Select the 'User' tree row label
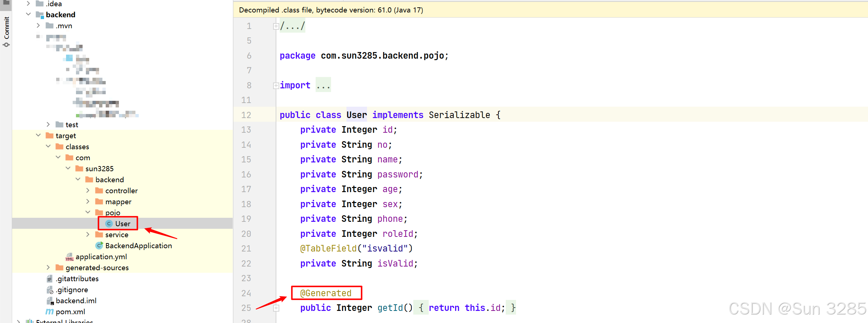Screen dimensions: 868x323 [x=123, y=224]
